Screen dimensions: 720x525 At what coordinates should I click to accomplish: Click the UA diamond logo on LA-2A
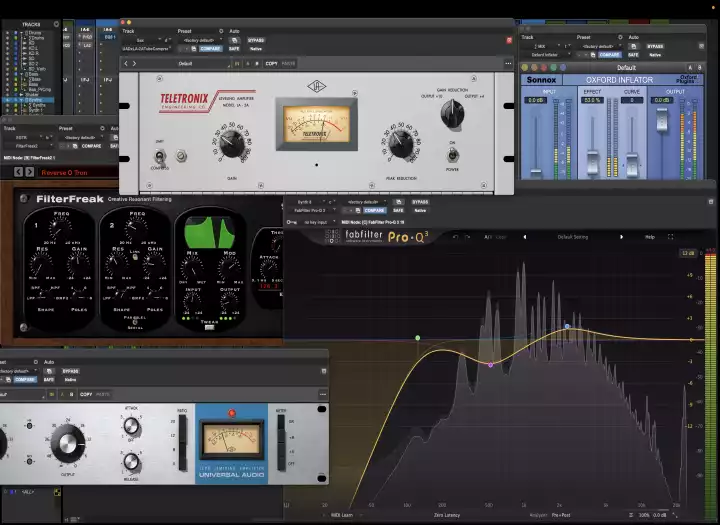click(x=316, y=86)
